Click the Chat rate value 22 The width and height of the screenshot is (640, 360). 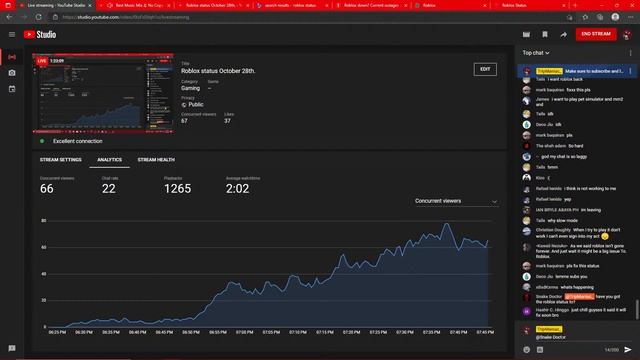tap(109, 189)
